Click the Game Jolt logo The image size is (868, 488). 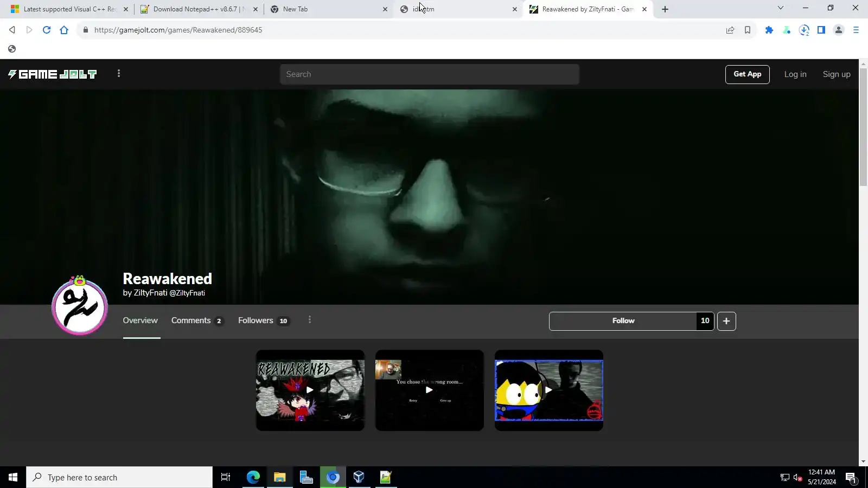pyautogui.click(x=52, y=74)
